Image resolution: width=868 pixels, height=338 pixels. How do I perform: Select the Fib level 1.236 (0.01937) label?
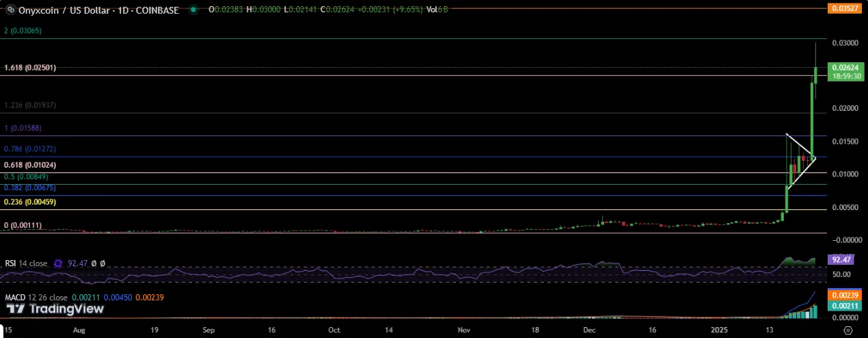tap(30, 105)
